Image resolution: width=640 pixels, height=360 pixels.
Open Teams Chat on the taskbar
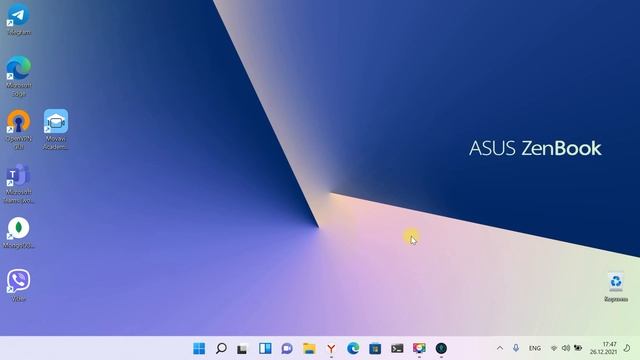coord(287,348)
